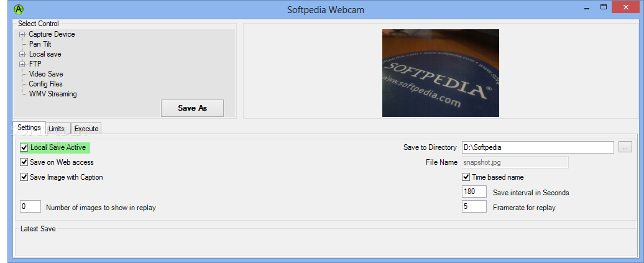Screen dimensions: 644x263
Task: Select Video Save in the control tree
Action: point(46,74)
